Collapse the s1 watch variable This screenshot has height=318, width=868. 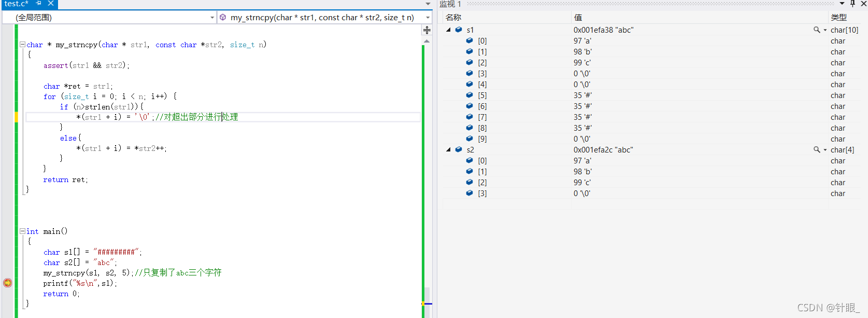point(448,30)
